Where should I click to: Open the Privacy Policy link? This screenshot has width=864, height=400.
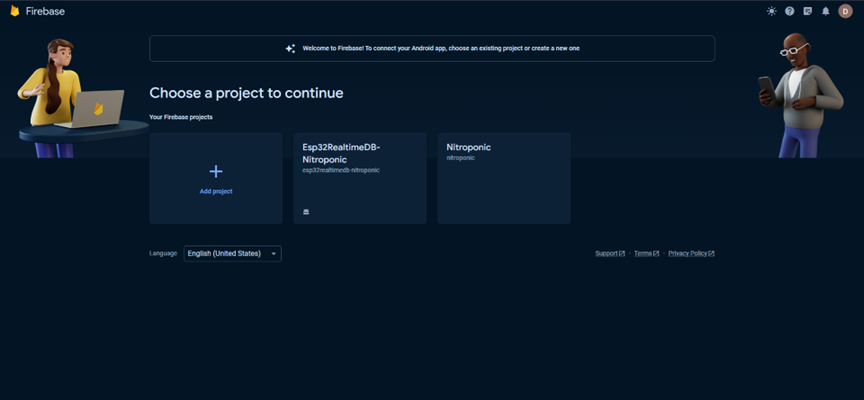pyautogui.click(x=691, y=253)
